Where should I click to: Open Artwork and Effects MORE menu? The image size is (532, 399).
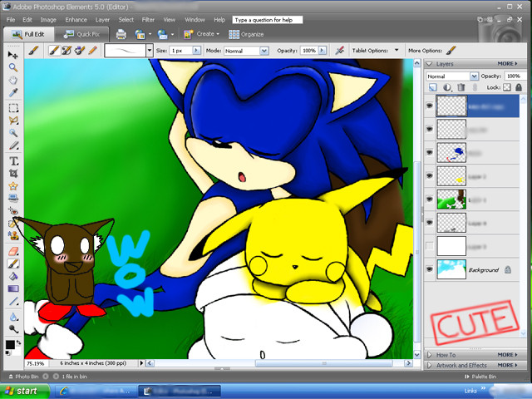(x=507, y=365)
